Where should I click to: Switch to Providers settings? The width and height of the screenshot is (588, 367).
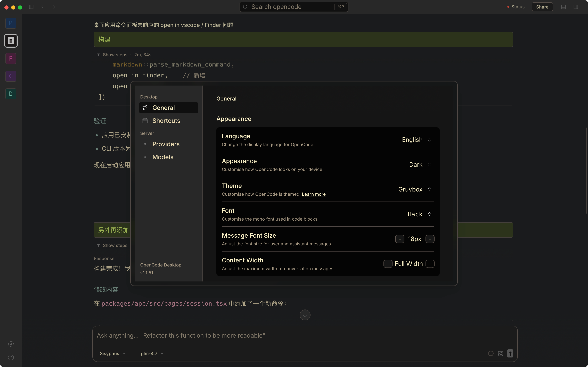pos(168,144)
